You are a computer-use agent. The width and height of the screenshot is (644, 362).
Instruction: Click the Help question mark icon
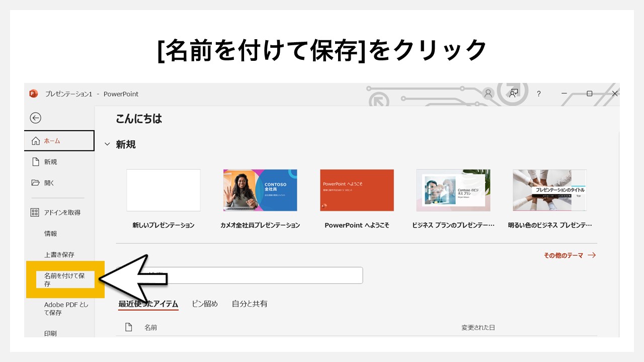tap(538, 94)
